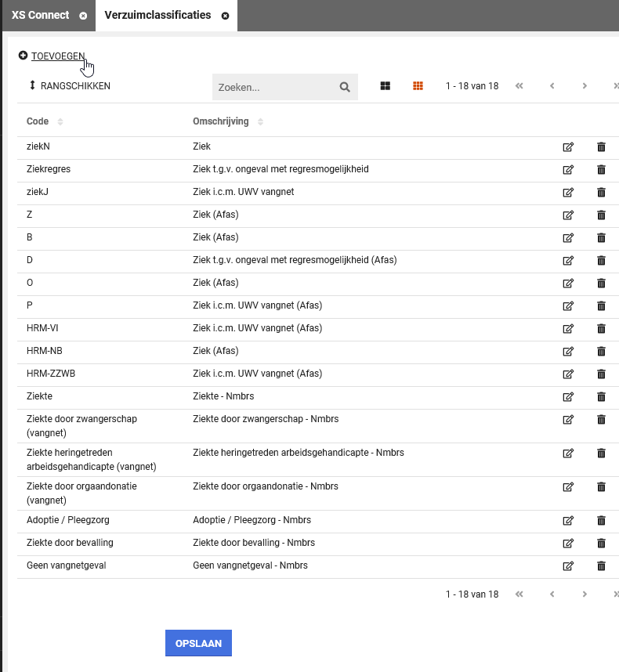This screenshot has width=619, height=672.
Task: Close the Verzuimclassificaties tab
Action: coord(226,16)
